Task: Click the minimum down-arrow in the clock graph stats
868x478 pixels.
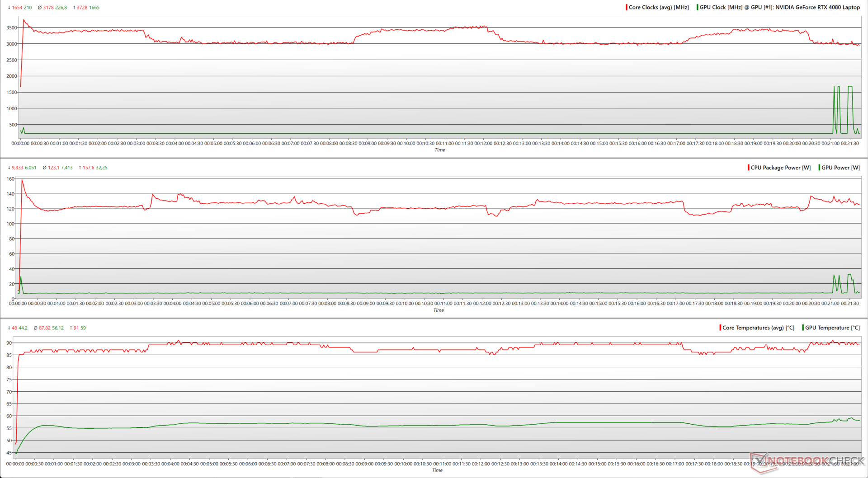Action: click(x=9, y=8)
